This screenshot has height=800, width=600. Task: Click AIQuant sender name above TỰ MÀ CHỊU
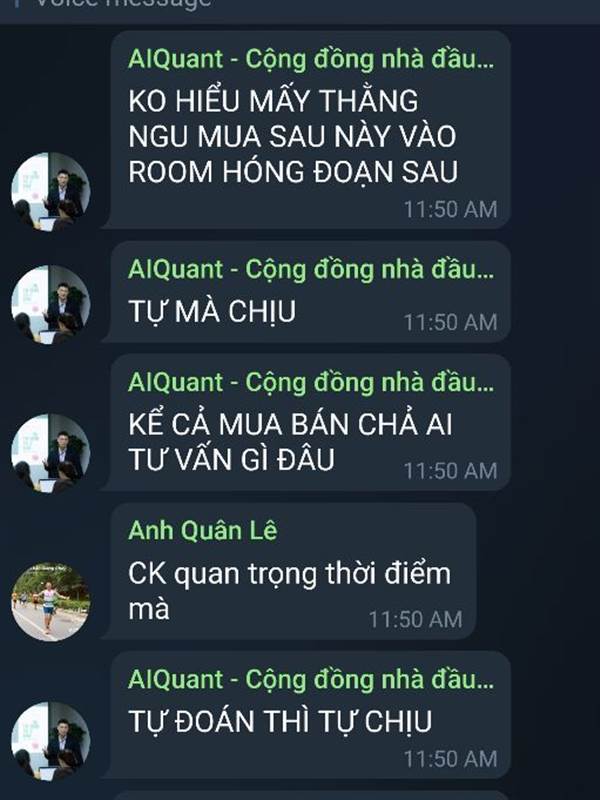(x=311, y=269)
